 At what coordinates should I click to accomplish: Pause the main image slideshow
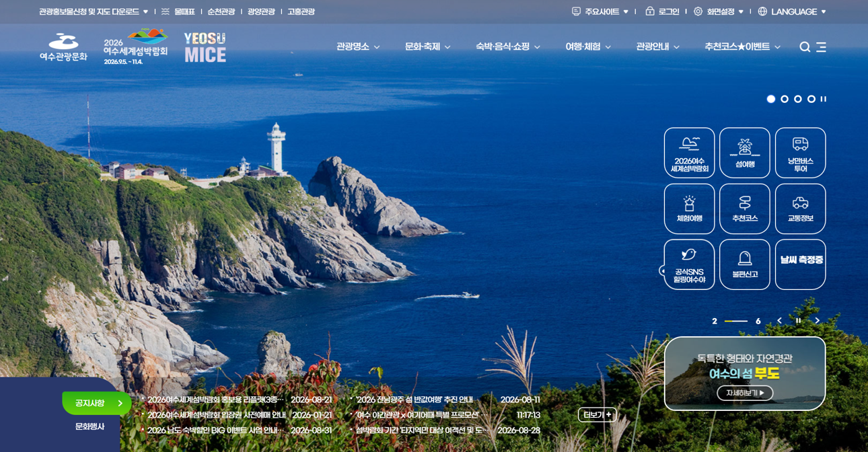point(824,99)
